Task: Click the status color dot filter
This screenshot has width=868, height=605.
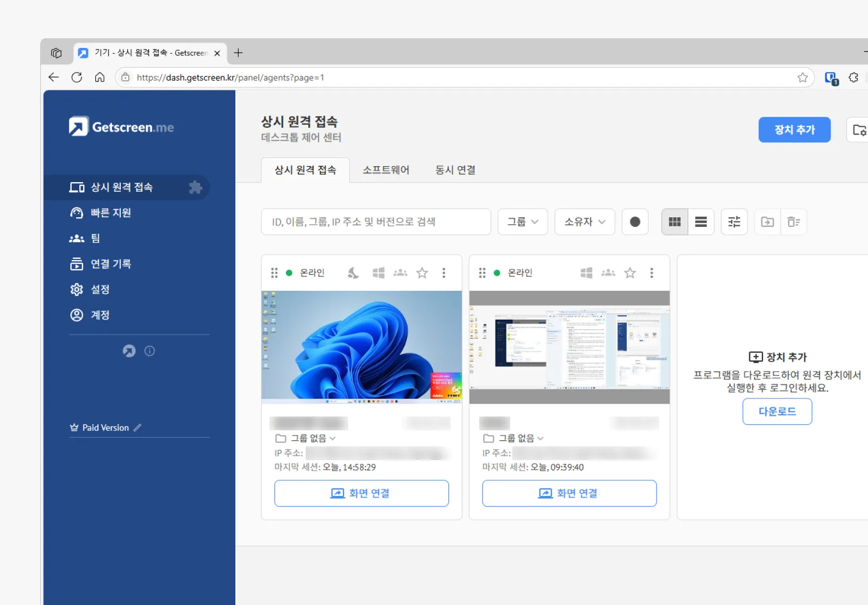Action: (x=635, y=222)
